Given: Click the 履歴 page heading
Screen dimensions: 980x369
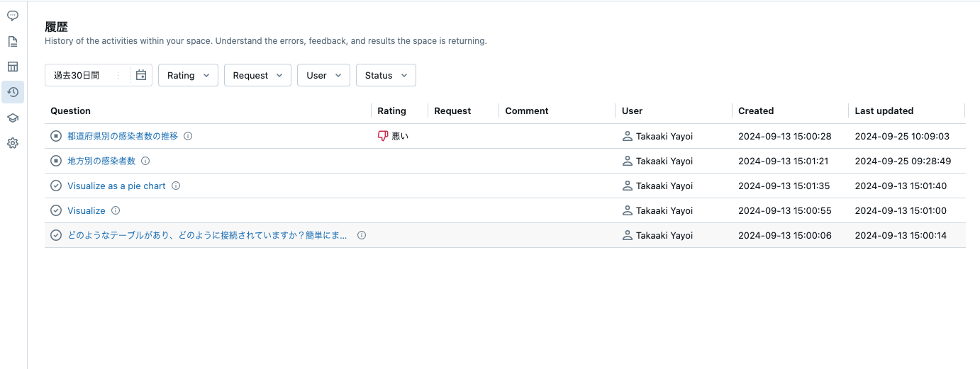Looking at the screenshot, I should tap(56, 27).
